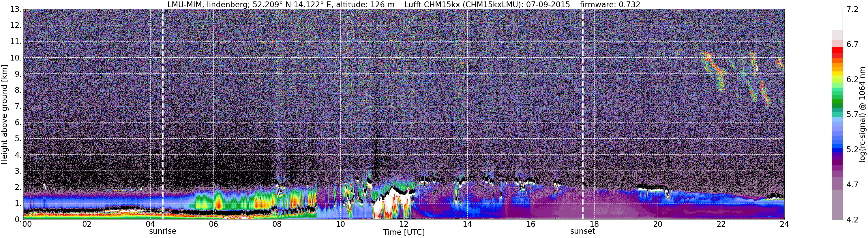Click the '2.' tick label on the height axis
This screenshot has width=868, height=238.
point(18,187)
